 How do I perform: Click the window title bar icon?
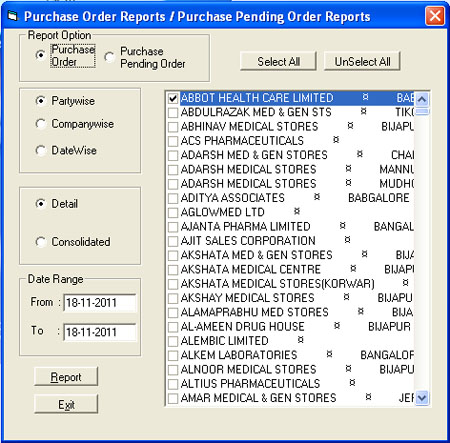point(13,16)
